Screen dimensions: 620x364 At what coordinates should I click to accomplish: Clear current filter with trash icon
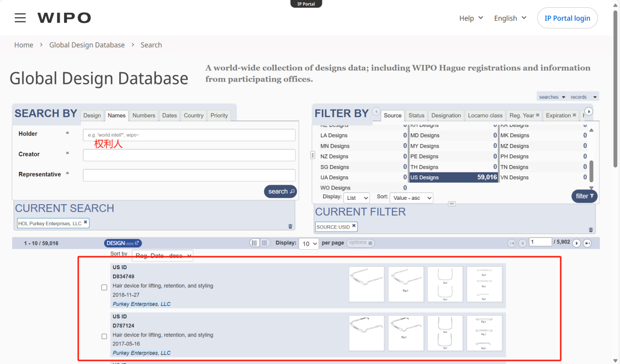591,230
